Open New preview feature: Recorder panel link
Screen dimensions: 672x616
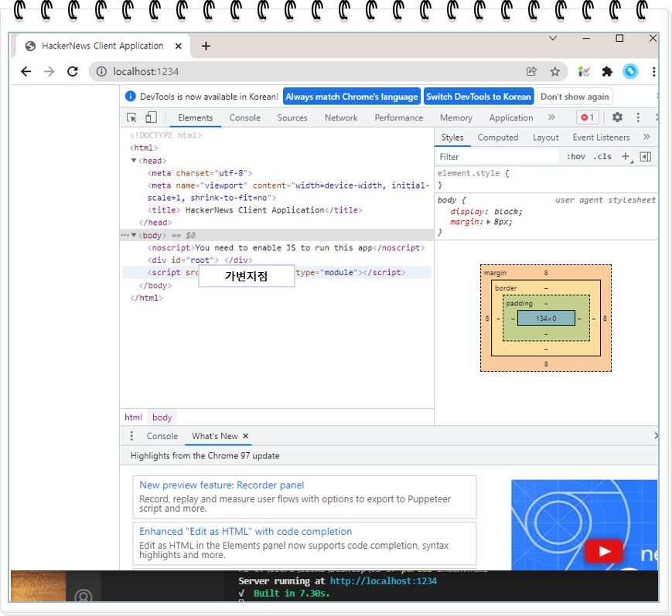[222, 485]
